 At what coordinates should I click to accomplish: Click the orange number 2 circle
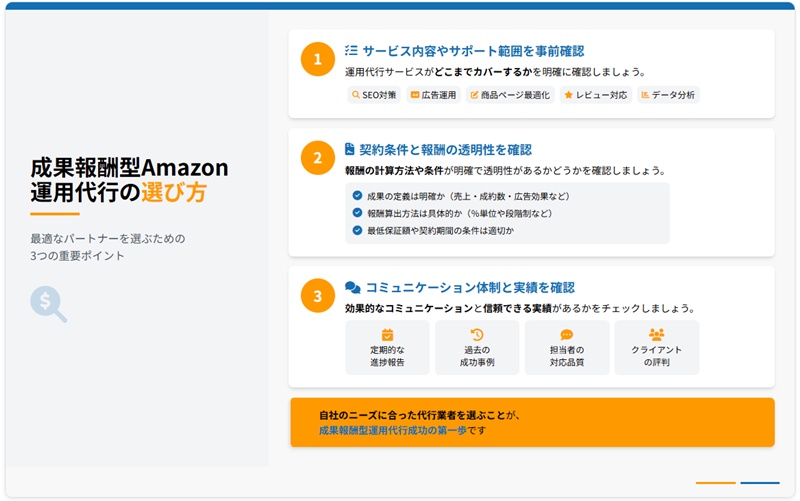[x=317, y=158]
